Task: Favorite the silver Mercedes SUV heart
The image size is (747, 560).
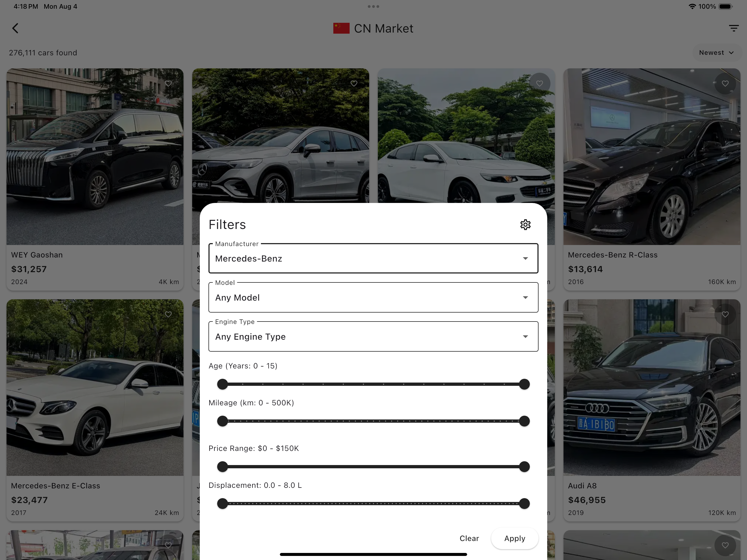Action: click(354, 83)
